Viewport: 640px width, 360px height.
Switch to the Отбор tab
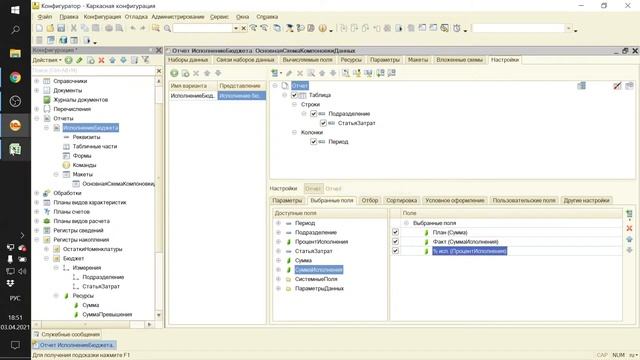370,200
